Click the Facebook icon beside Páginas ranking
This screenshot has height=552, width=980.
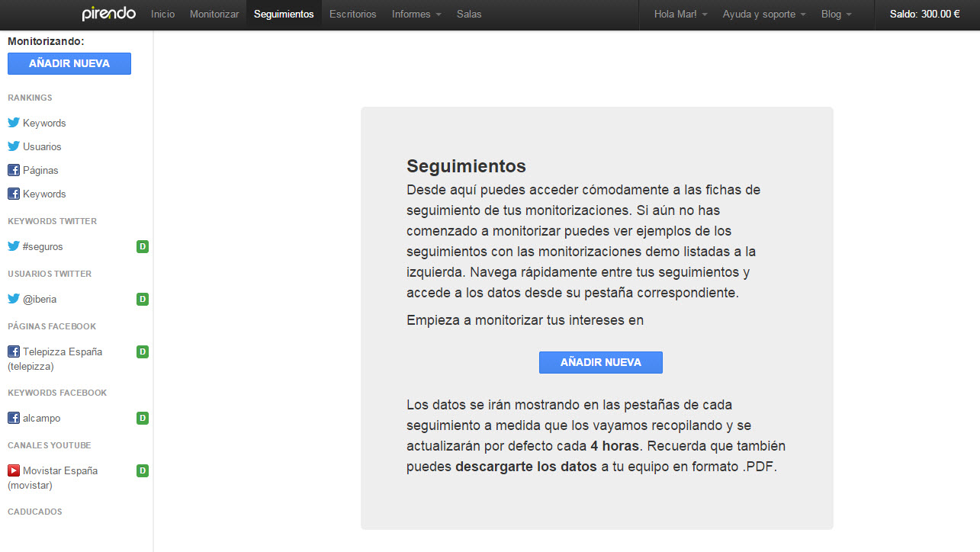pos(13,170)
